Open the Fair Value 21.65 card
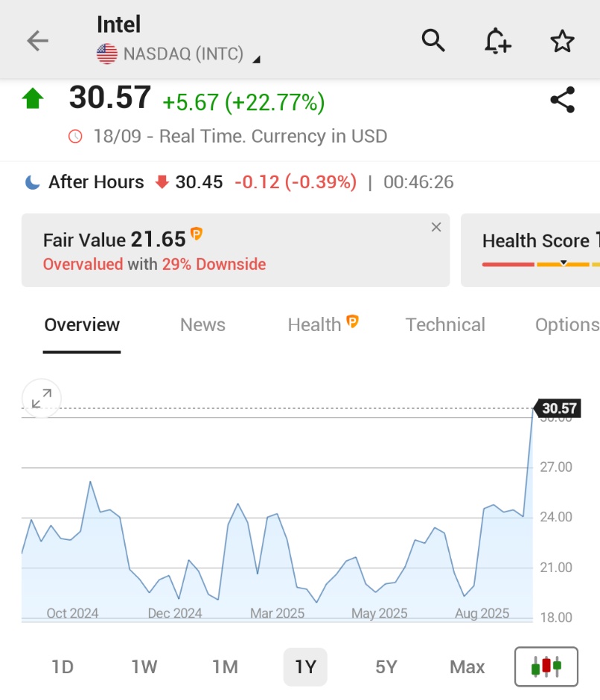The image size is (600, 700). pos(235,251)
